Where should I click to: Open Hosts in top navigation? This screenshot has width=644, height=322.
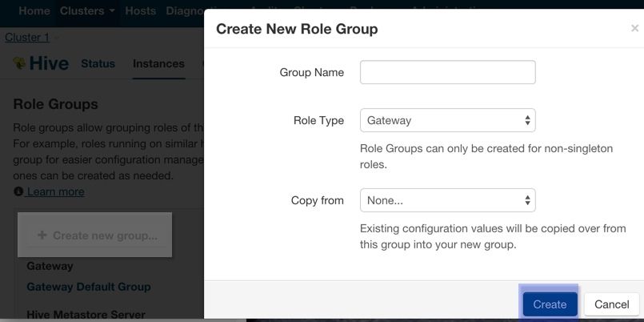[x=141, y=11]
